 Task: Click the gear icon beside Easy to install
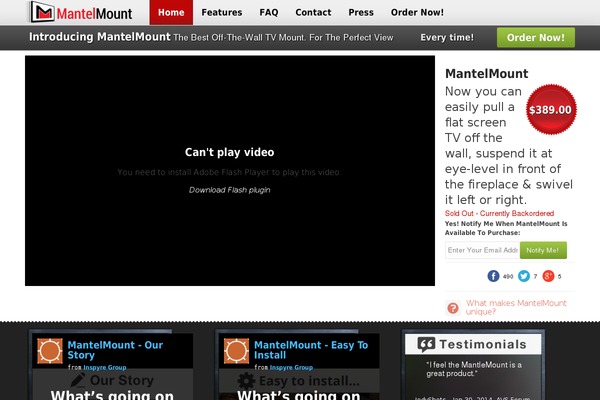(246, 381)
